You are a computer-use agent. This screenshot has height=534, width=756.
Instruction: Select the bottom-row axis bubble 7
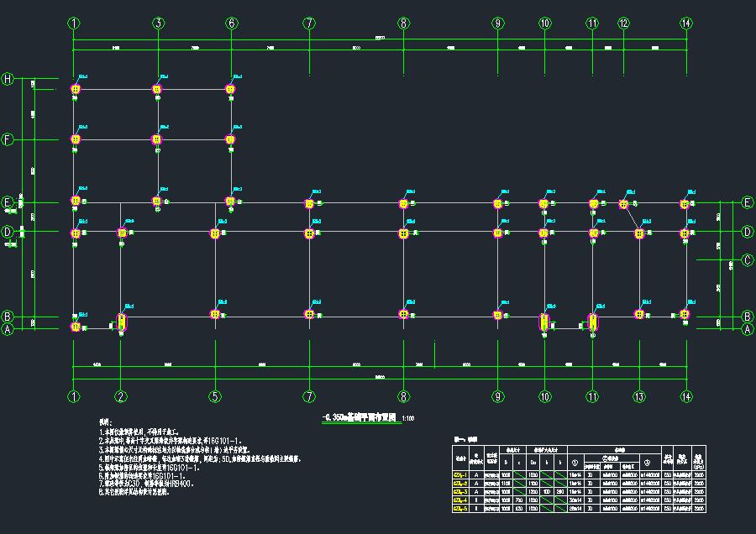pyautogui.click(x=309, y=396)
